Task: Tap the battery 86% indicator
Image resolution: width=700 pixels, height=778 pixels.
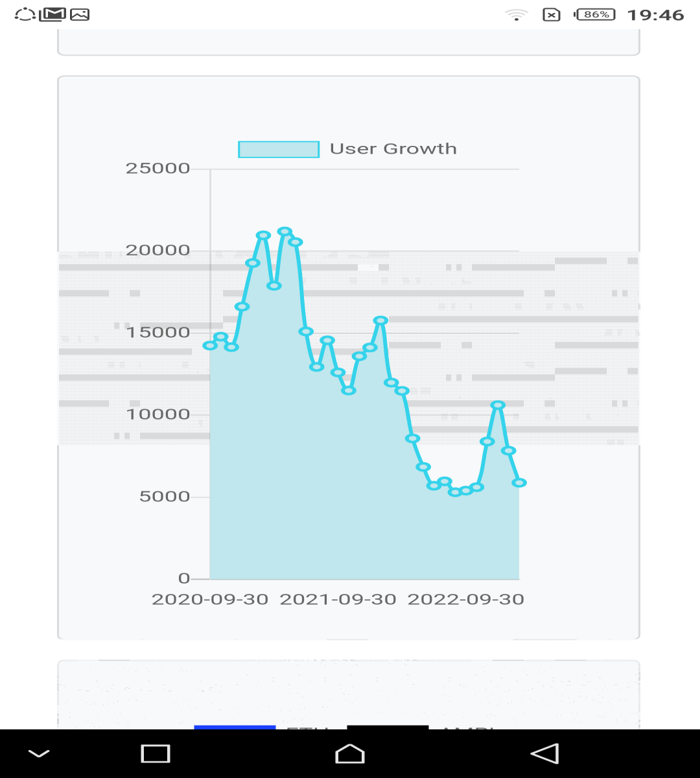Action: click(595, 14)
